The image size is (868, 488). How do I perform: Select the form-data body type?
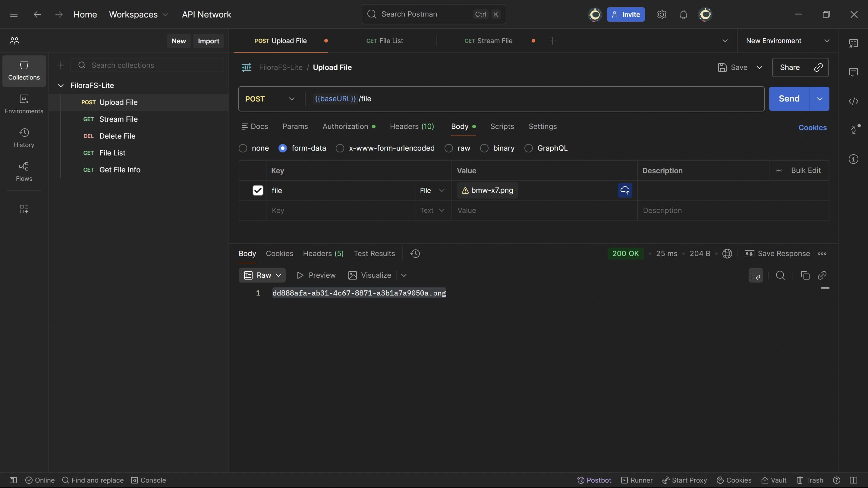click(283, 148)
